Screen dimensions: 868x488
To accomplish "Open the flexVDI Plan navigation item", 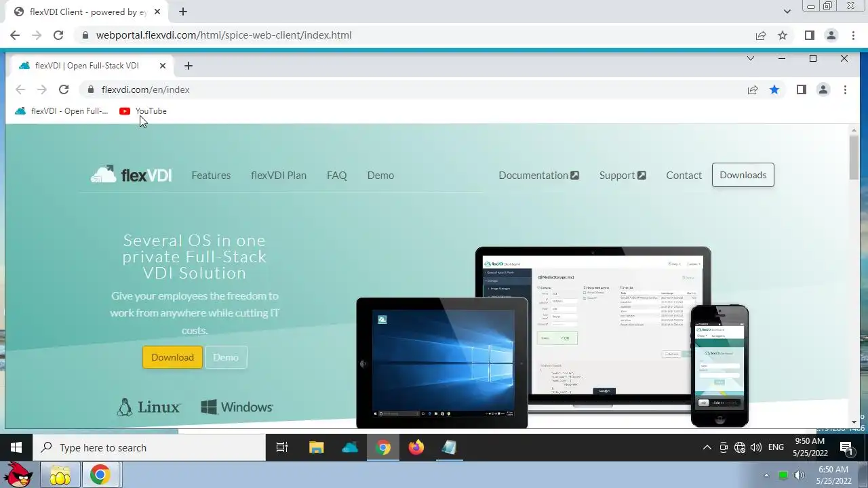I will (x=279, y=175).
